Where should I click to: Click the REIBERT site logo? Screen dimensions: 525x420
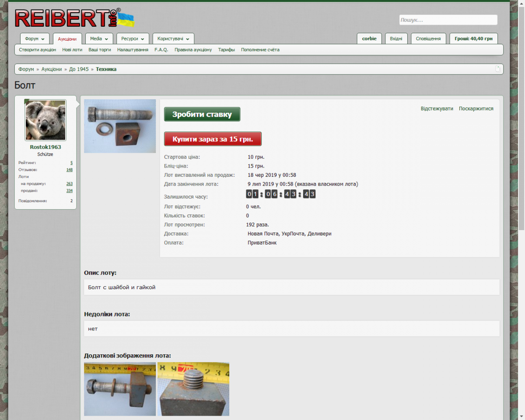[74, 18]
